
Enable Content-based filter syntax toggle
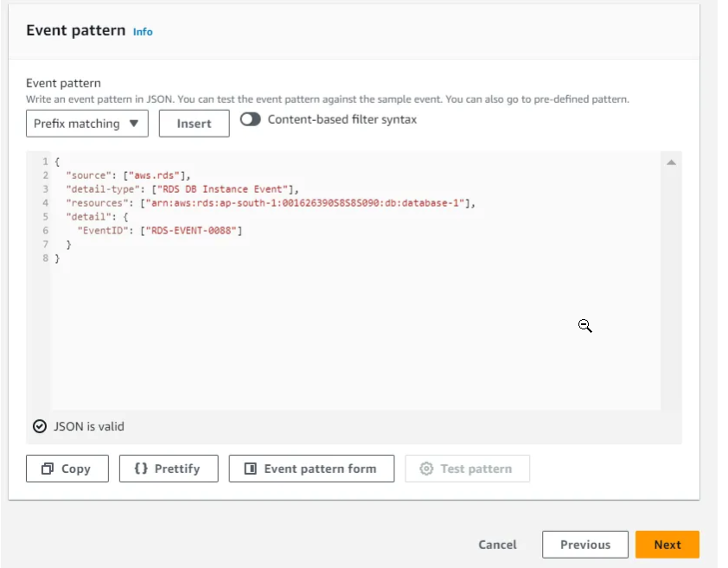click(251, 119)
